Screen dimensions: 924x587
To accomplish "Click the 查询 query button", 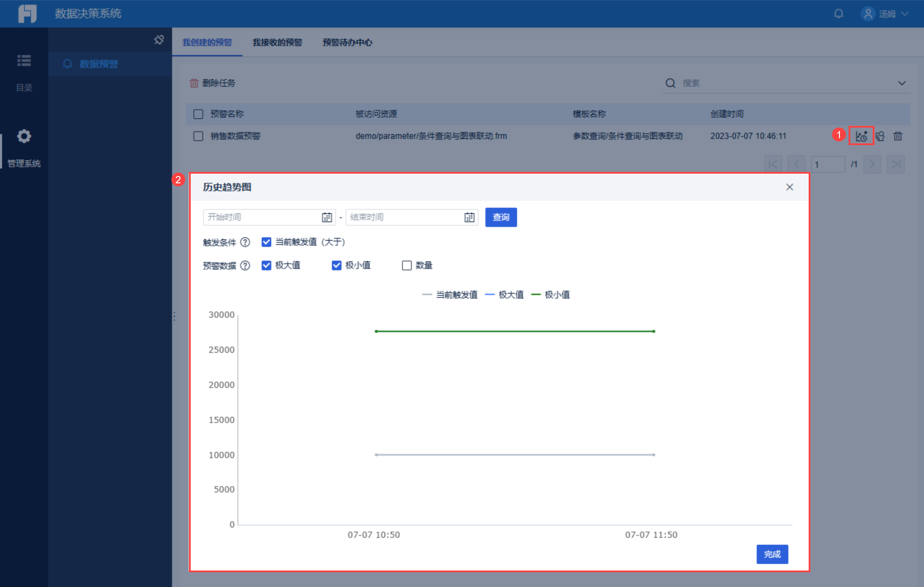I will 501,217.
